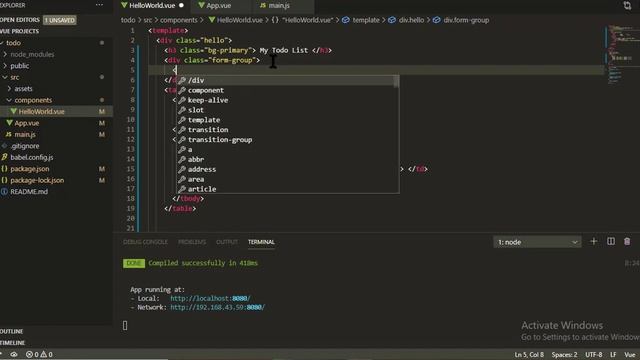Open the PROBLEMS panel tab
Viewport: 640px width, 360px height.
coord(192,242)
